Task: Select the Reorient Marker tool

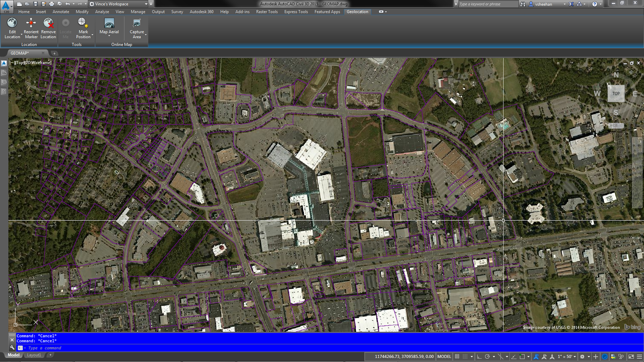Action: (x=31, y=23)
